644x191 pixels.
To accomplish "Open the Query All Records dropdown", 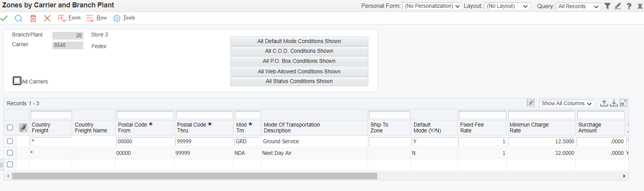I will pos(578,7).
